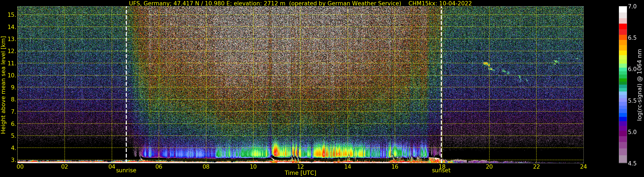The width and height of the screenshot is (644, 177).
Task: Click the 10 km height tick label
Action: [12, 75]
